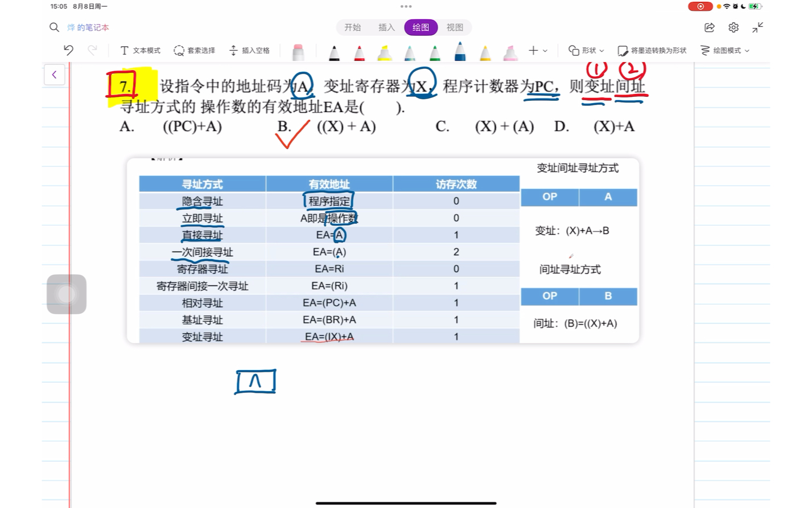Click the back chevron page button
Viewport: 812px width, 508px height.
55,75
